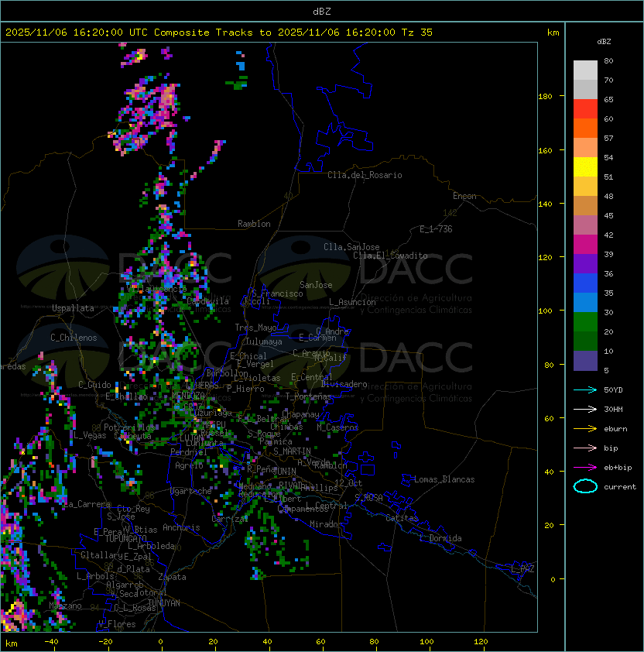
Task: Click the Cila.del_Rosario map label
Action: [365, 175]
